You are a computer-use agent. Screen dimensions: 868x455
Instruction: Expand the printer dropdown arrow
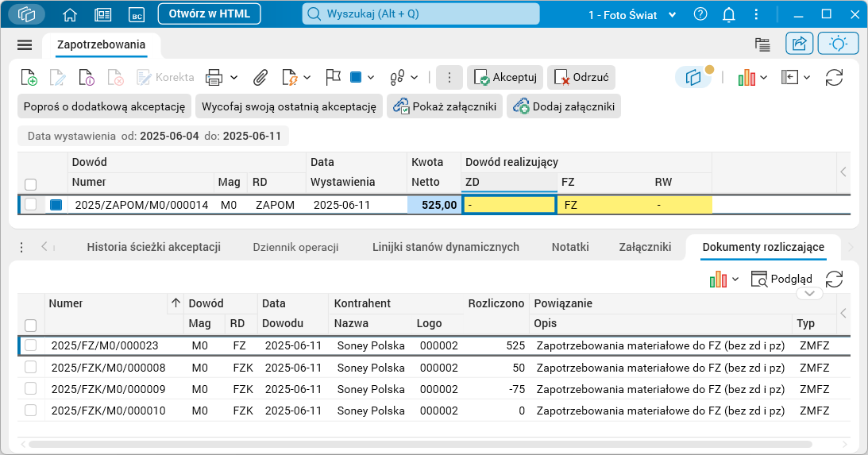(x=234, y=78)
